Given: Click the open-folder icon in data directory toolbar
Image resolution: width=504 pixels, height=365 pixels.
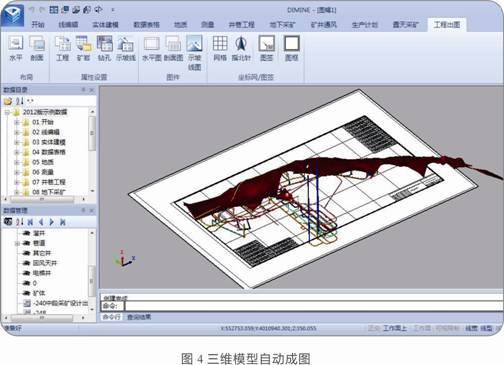Looking at the screenshot, I should [8, 101].
